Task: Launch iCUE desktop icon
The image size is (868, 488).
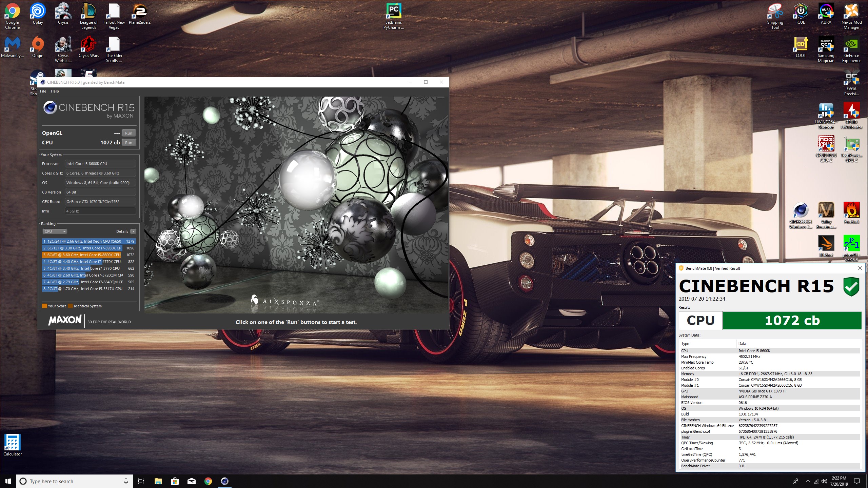Action: [801, 14]
